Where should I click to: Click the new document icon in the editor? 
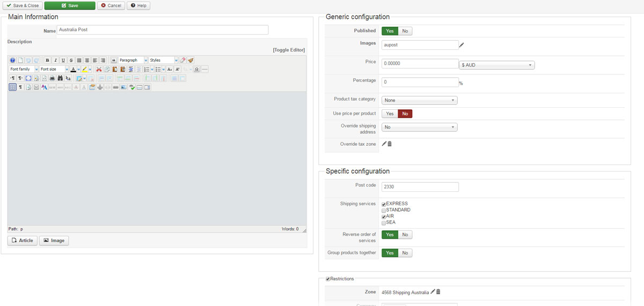[x=20, y=60]
